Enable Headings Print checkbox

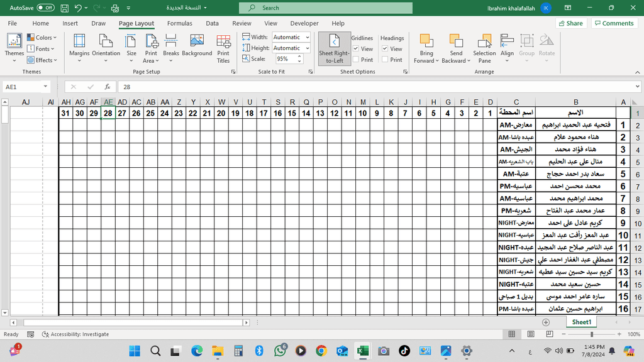point(385,60)
